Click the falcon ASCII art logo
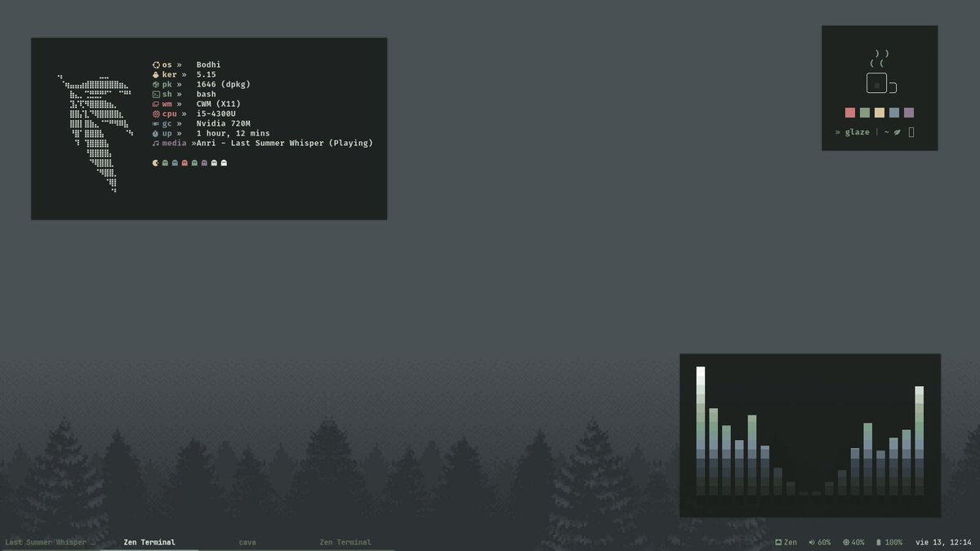 96,134
